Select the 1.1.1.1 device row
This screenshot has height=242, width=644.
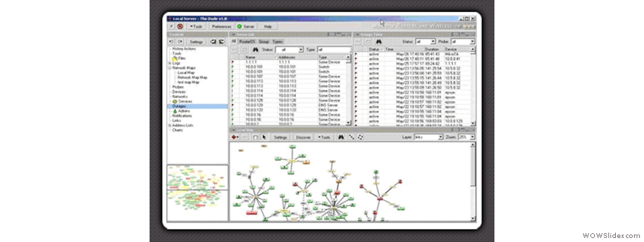tap(288, 62)
